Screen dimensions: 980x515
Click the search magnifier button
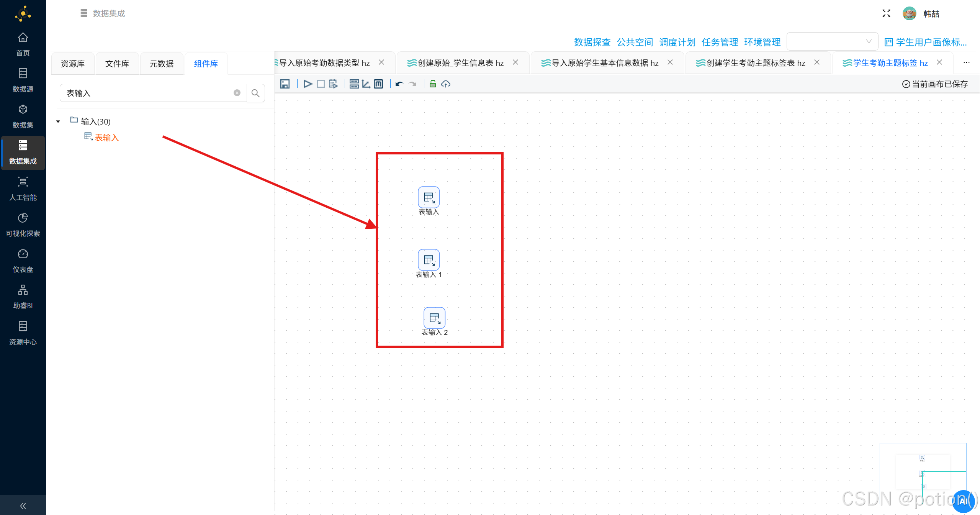(x=255, y=93)
